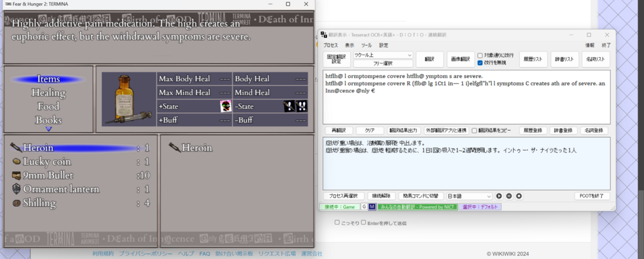
Task: Click the stop button in the translator window
Action: pos(519,196)
